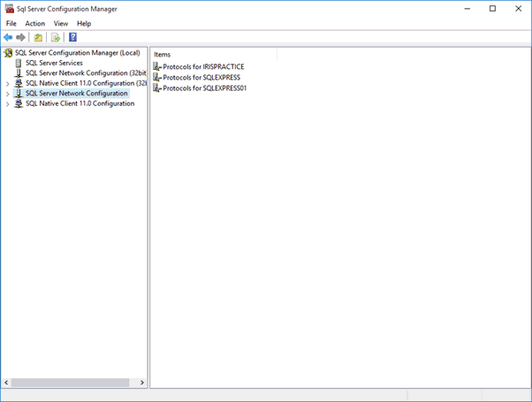
Task: Select SQL Native Client 11.0 Configuration (32bit) label
Action: (87, 83)
